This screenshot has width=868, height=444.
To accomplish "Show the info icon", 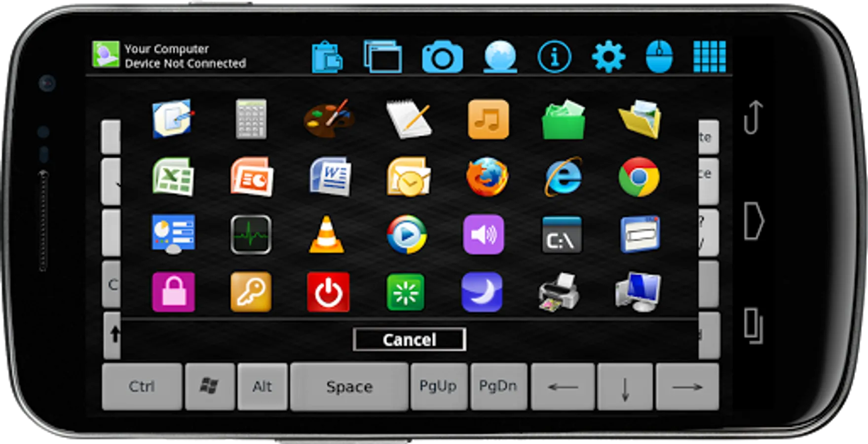I will (554, 57).
